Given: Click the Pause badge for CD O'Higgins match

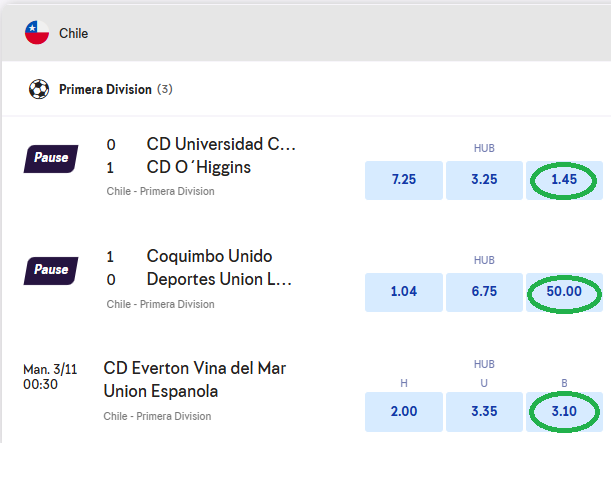Looking at the screenshot, I should coord(51,158).
